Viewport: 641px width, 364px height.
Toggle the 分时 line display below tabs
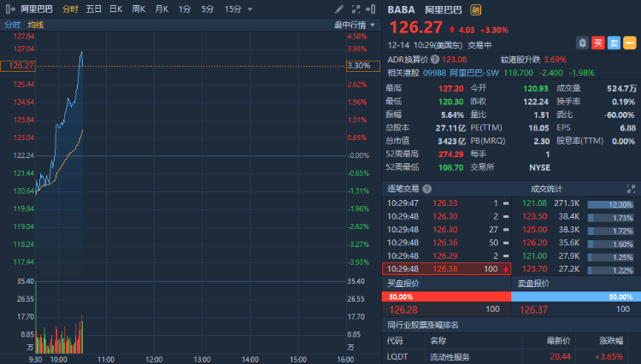13,25
